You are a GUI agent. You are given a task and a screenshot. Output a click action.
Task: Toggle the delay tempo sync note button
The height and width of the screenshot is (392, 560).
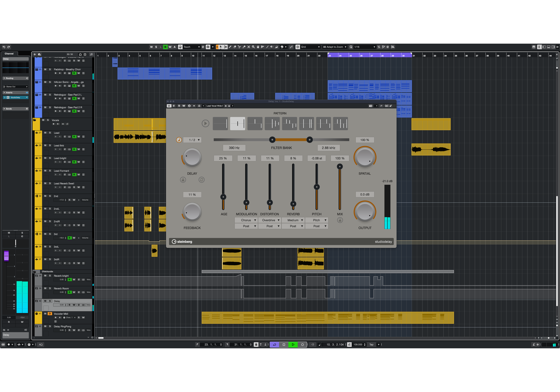179,140
